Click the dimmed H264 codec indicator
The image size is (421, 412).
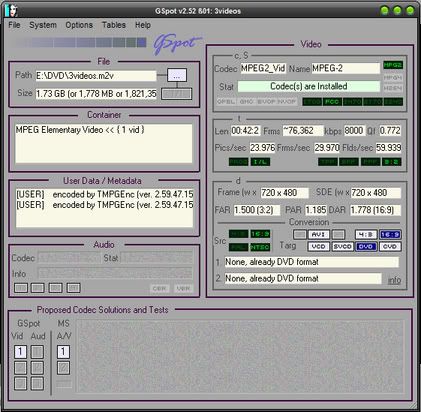point(393,88)
